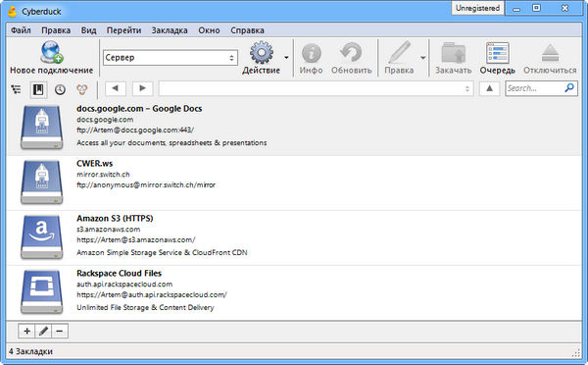Click the Отключиться eject icon
588x365 pixels.
click(550, 53)
